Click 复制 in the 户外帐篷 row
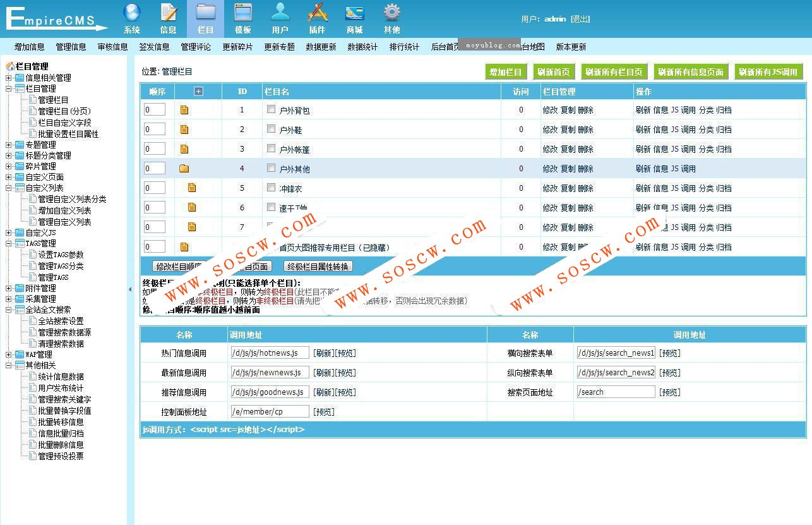 568,149
